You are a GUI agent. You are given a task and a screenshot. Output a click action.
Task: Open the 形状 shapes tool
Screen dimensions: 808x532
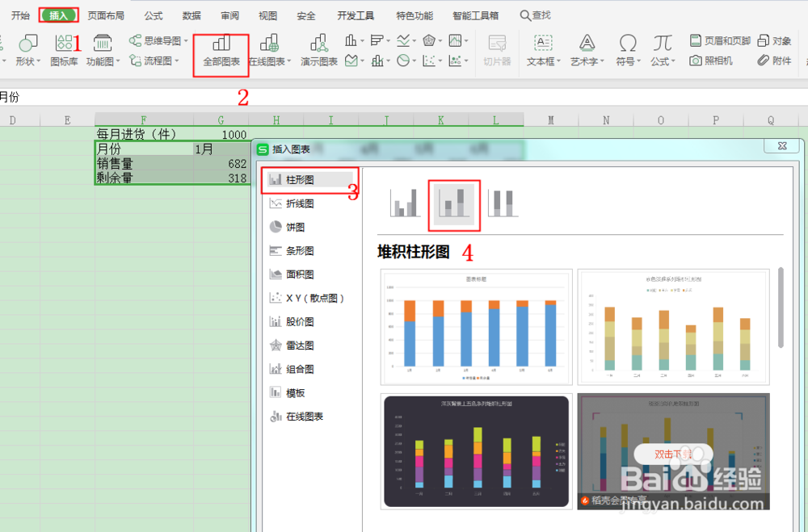27,50
